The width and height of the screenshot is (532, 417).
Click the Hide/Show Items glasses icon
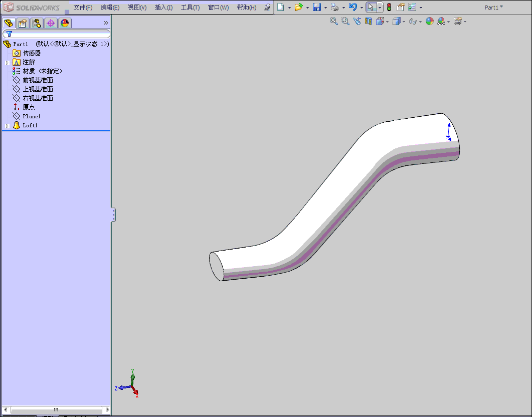[413, 22]
